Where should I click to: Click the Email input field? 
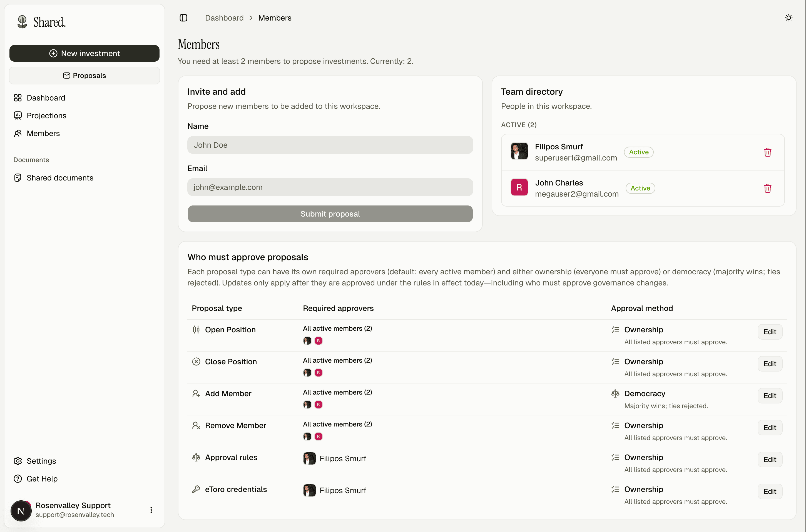tap(330, 187)
